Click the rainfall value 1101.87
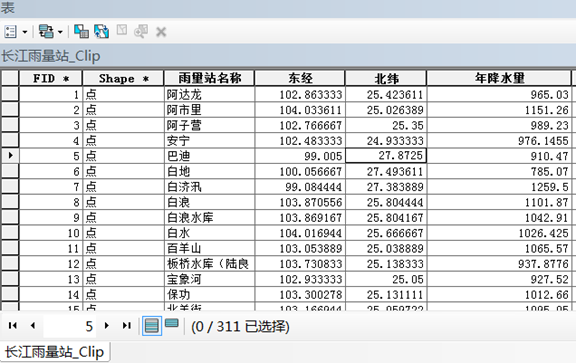The image size is (576, 363). click(x=546, y=202)
